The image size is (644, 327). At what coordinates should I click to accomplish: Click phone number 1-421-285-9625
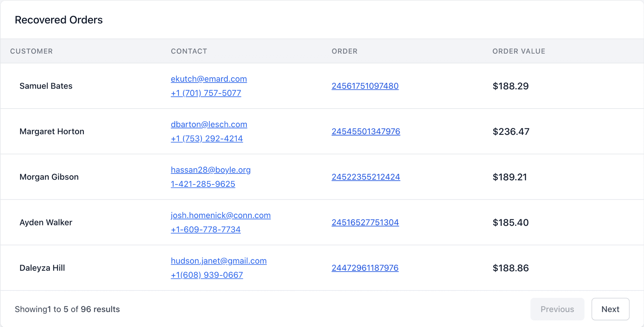203,184
